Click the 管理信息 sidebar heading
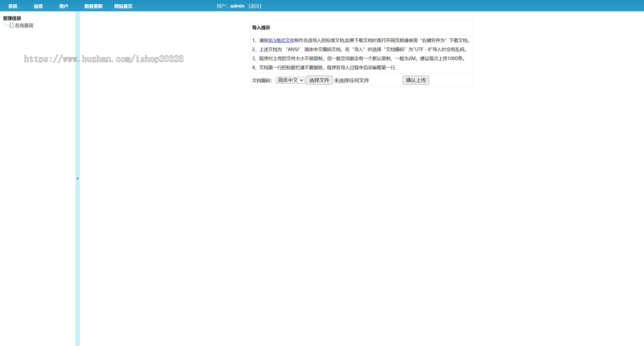Screen dimensions: 644x346 [x=12, y=18]
